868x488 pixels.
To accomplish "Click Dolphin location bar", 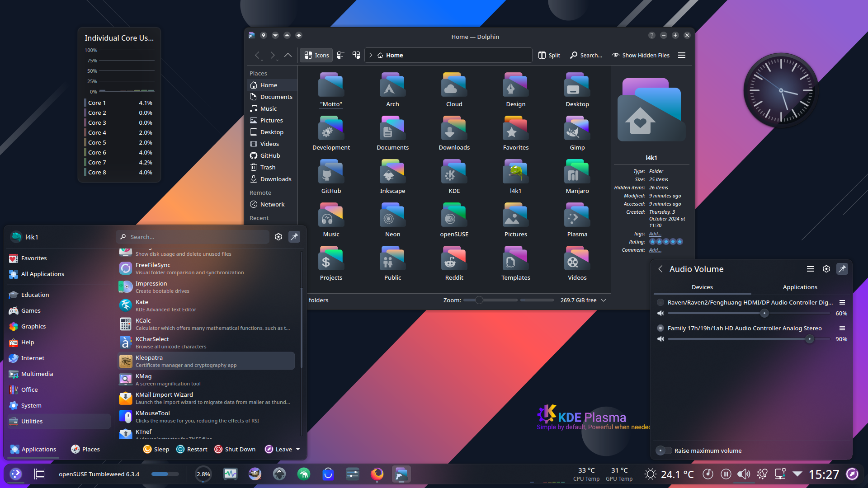I will point(448,55).
